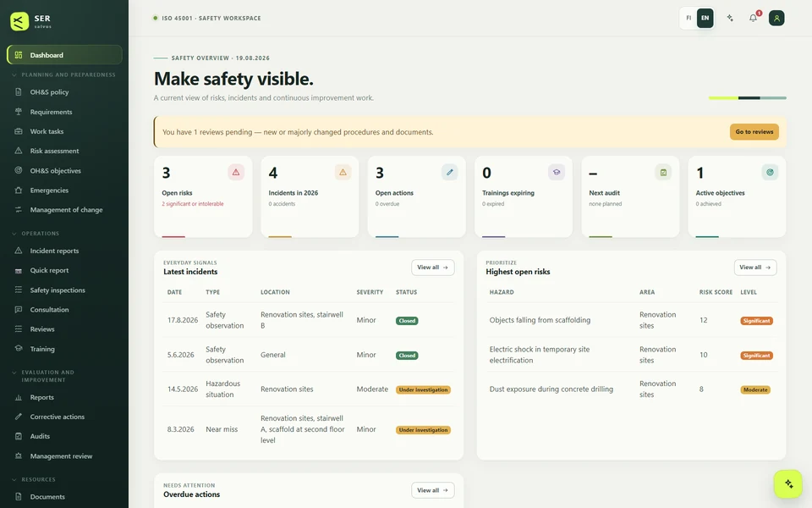Click the Moderate level badge for dust exposure

pyautogui.click(x=755, y=389)
